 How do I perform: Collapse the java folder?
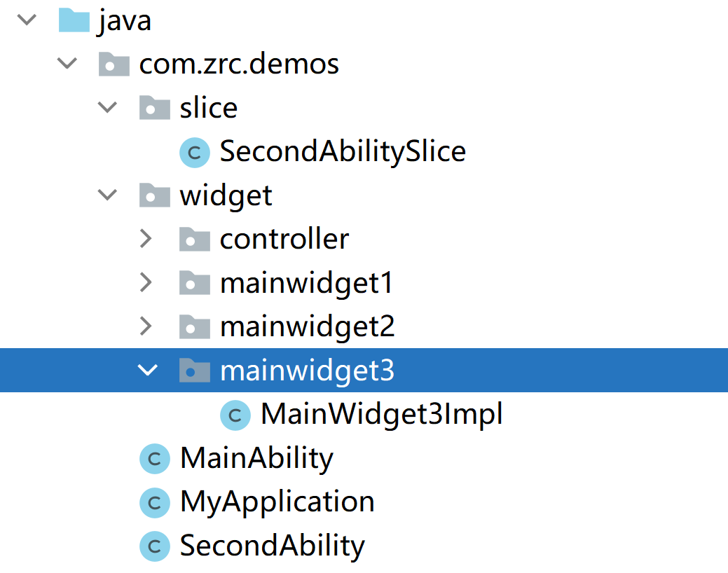(x=27, y=20)
